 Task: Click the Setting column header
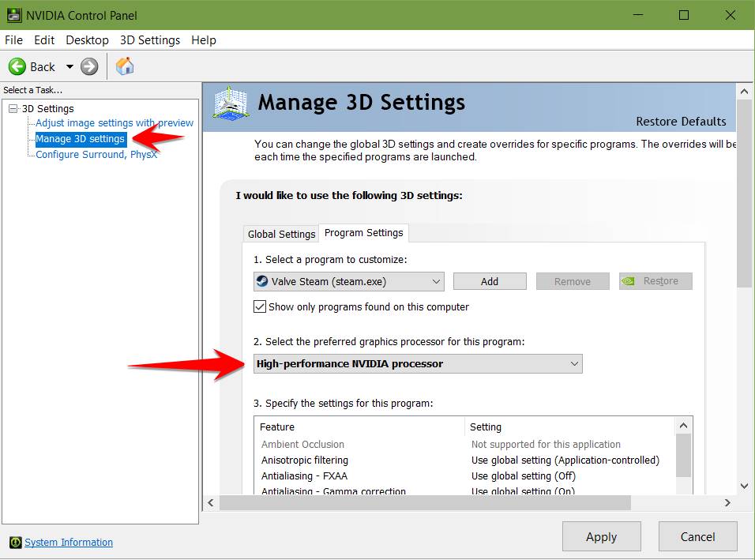tap(570, 427)
